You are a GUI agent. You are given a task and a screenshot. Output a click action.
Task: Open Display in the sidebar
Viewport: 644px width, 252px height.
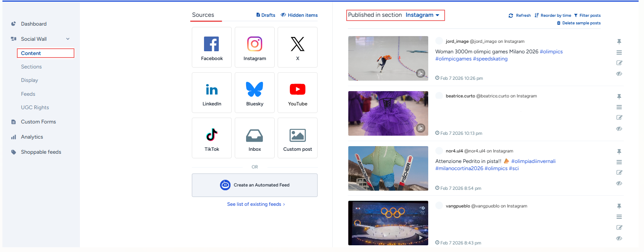coord(29,80)
